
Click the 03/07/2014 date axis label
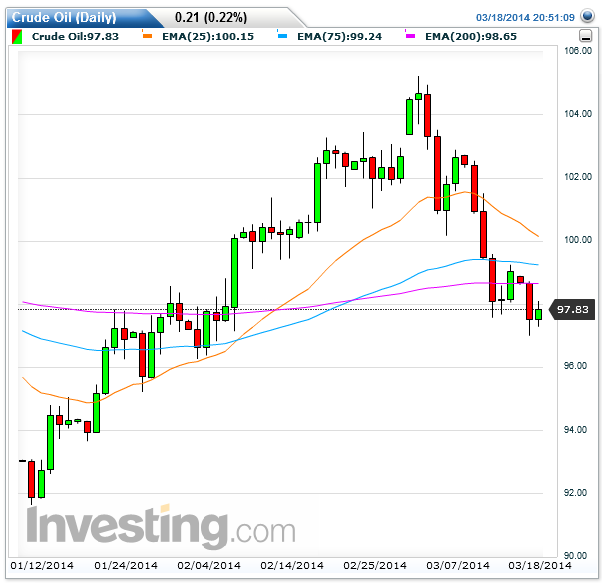458,566
